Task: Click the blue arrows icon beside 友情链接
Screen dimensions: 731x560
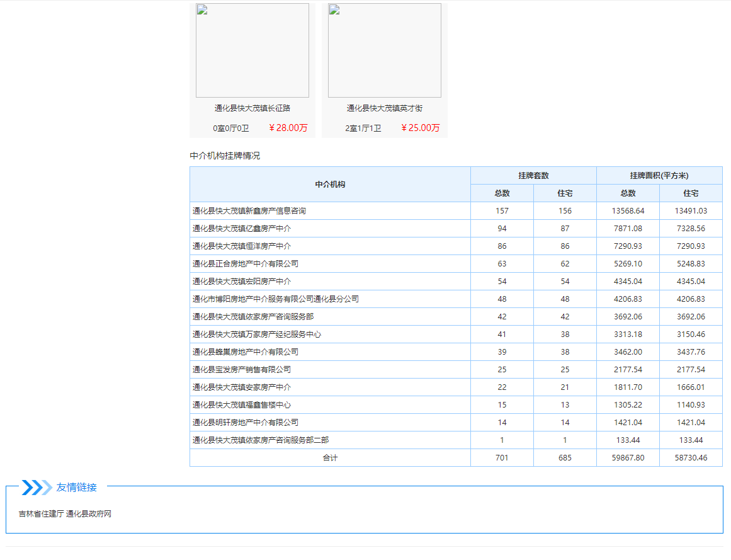Action: [x=37, y=488]
